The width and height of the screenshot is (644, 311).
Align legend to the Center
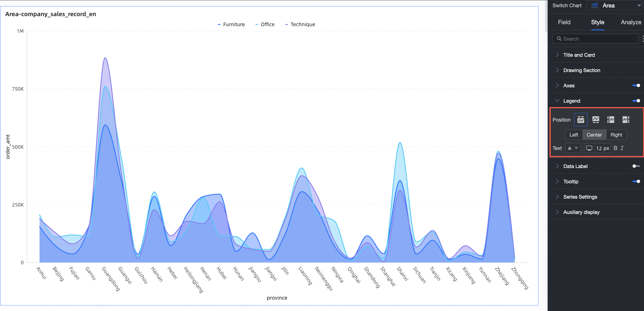coord(594,135)
